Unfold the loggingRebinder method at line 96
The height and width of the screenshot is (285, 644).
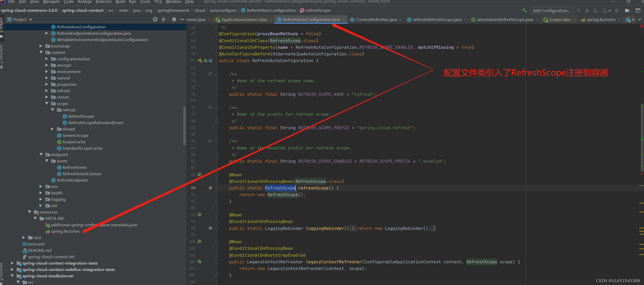pos(217,228)
